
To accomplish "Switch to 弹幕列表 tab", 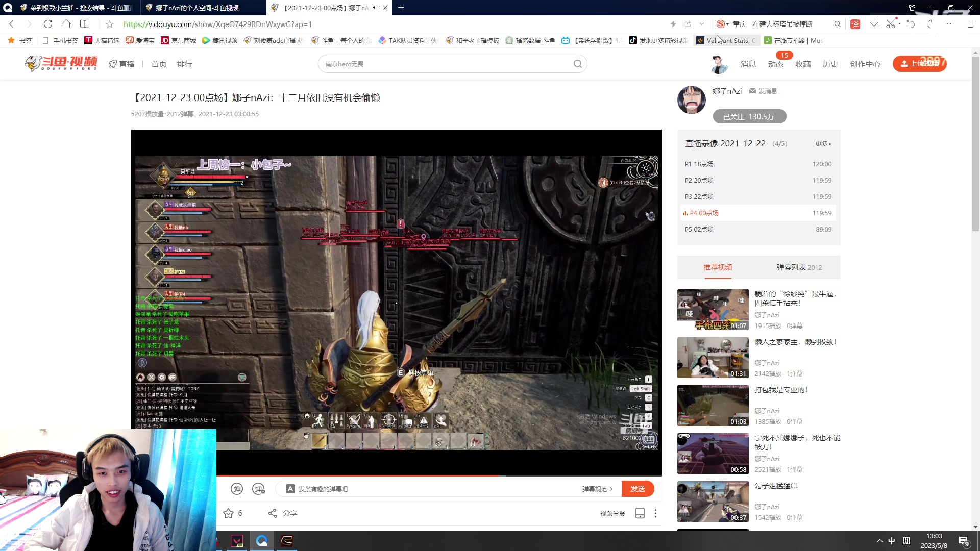I will tap(799, 267).
